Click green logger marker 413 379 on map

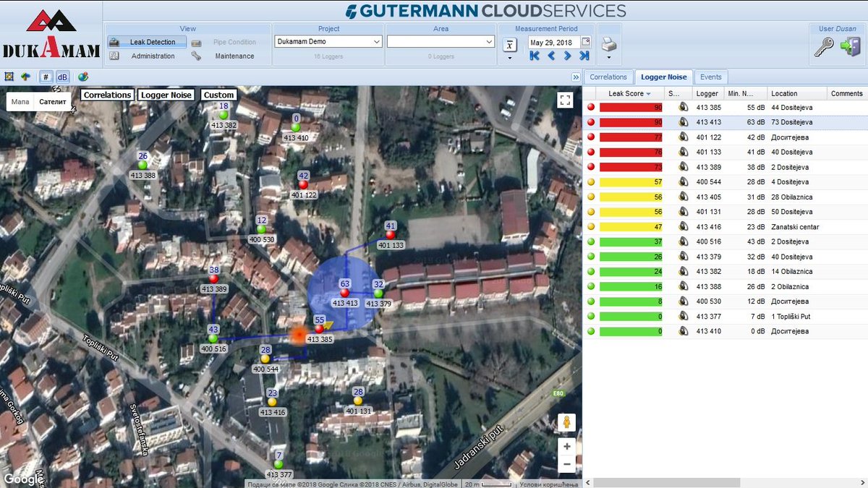pos(378,293)
